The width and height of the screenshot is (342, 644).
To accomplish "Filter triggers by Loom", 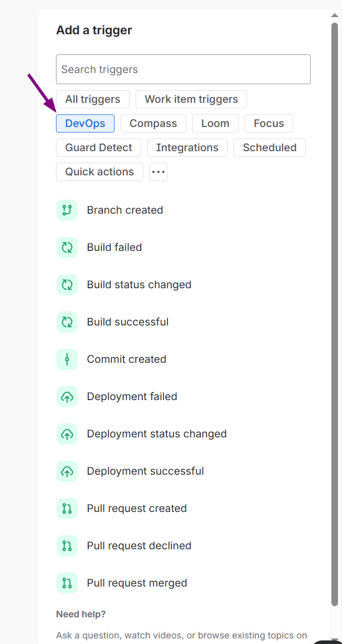I will coord(215,123).
